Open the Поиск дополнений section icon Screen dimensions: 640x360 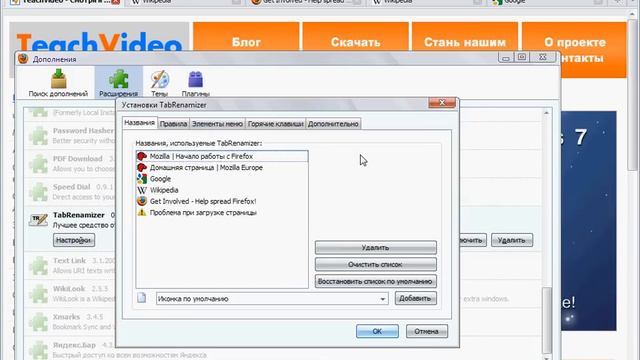pyautogui.click(x=58, y=79)
